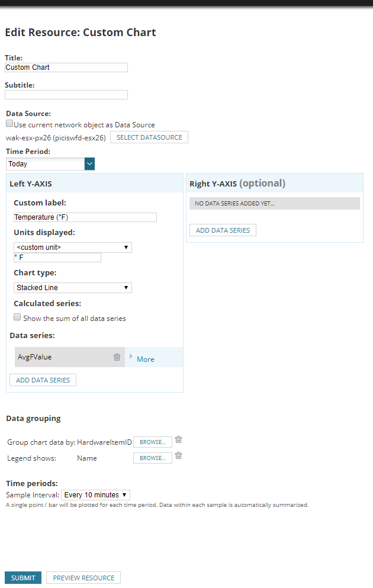Submit the custom chart settings
This screenshot has width=373, height=588.
(x=23, y=578)
